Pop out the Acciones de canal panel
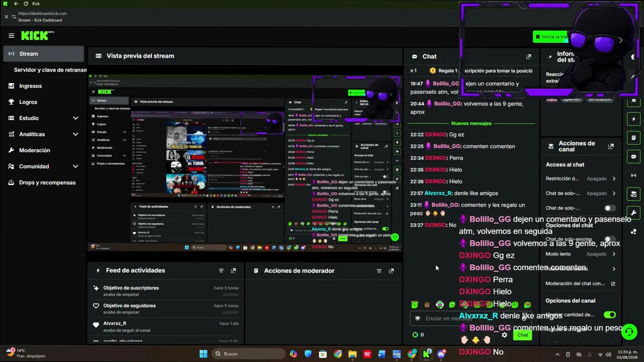 [x=611, y=147]
